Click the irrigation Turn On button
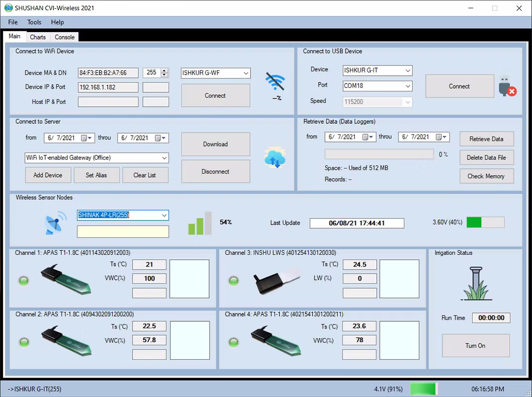The width and height of the screenshot is (532, 397). [x=475, y=346]
